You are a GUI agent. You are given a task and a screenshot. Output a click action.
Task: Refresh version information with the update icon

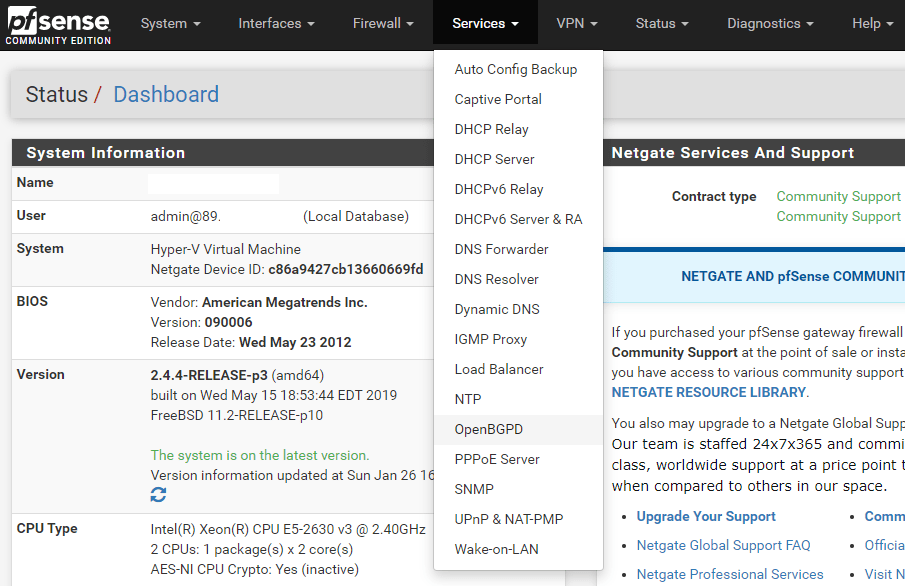pos(158,495)
